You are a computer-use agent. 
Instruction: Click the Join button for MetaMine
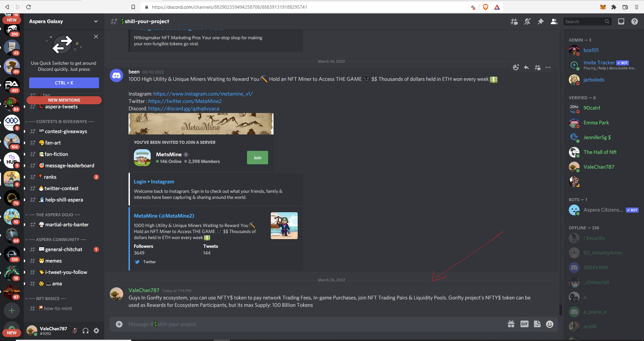coord(257,158)
